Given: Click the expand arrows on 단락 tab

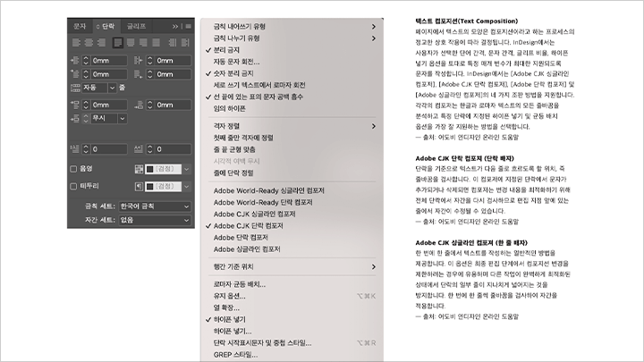Looking at the screenshot, I should 97,27.
